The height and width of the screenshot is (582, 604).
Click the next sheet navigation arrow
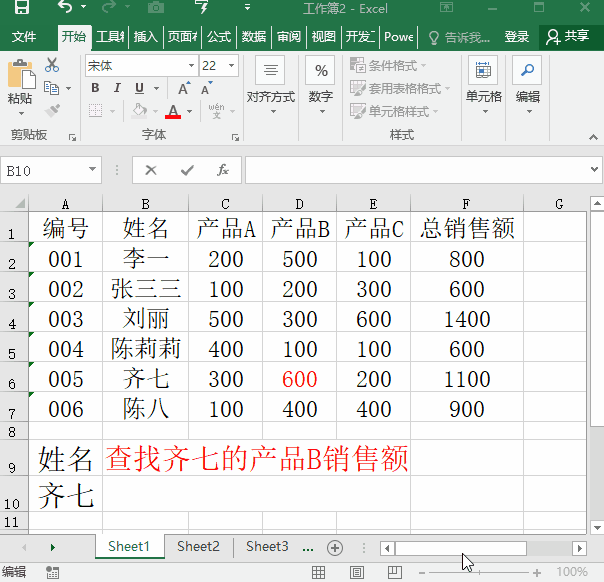tap(53, 547)
